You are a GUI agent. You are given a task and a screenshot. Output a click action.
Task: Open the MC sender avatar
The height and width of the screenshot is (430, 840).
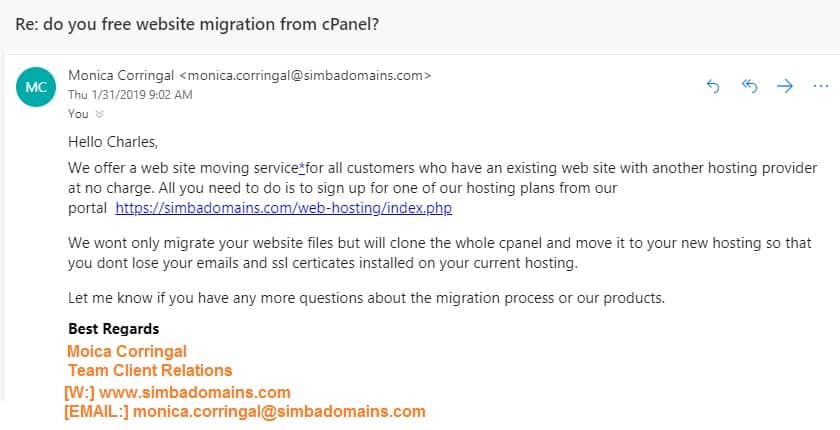click(36, 87)
